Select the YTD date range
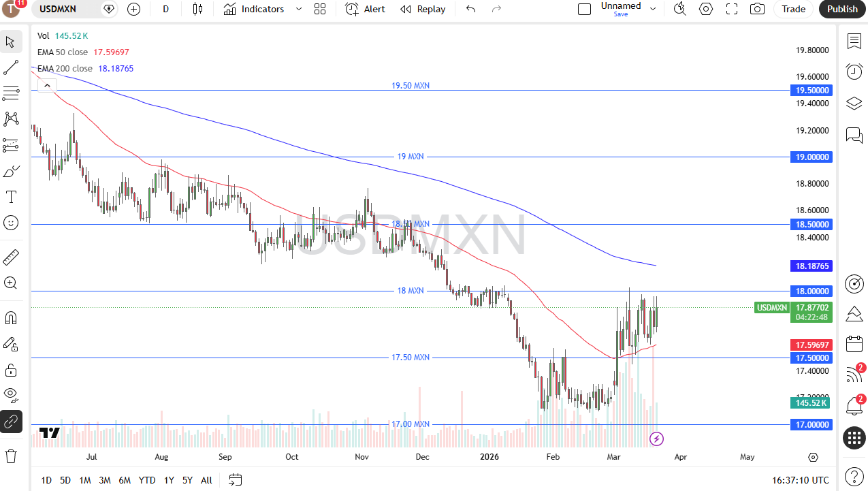The width and height of the screenshot is (868, 491). (147, 480)
